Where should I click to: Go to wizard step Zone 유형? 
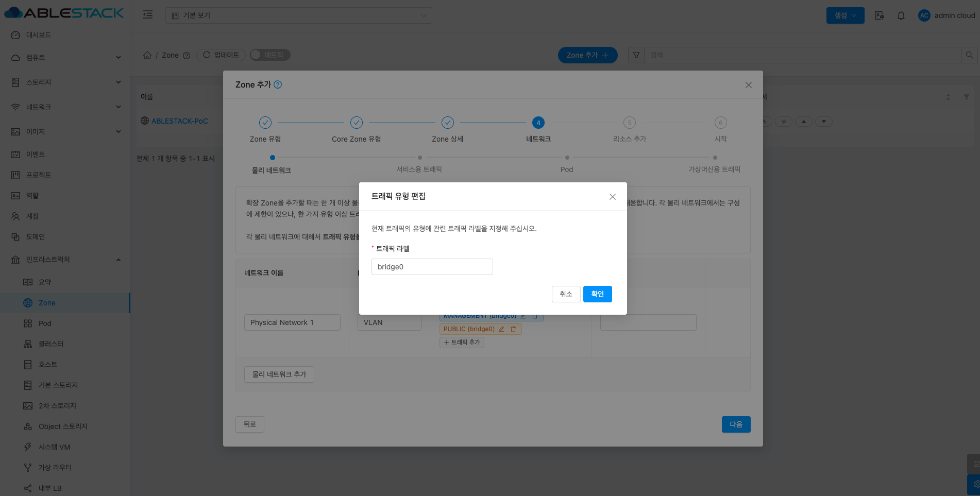pos(265,130)
